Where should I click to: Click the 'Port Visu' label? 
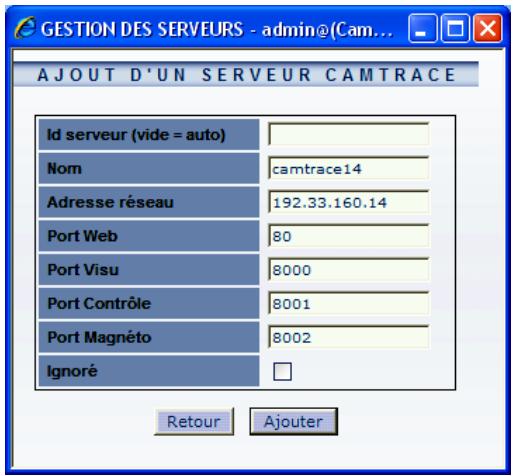[x=83, y=270]
